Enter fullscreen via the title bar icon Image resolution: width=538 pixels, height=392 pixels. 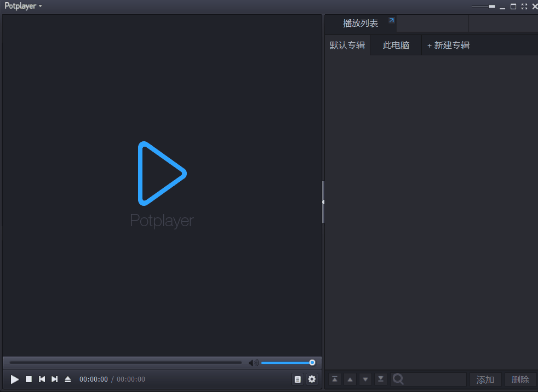pyautogui.click(x=524, y=7)
